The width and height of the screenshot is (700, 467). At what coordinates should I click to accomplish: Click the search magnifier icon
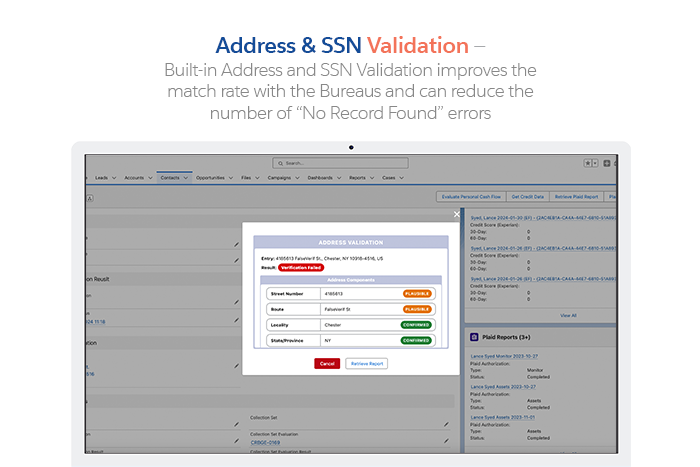pos(281,162)
